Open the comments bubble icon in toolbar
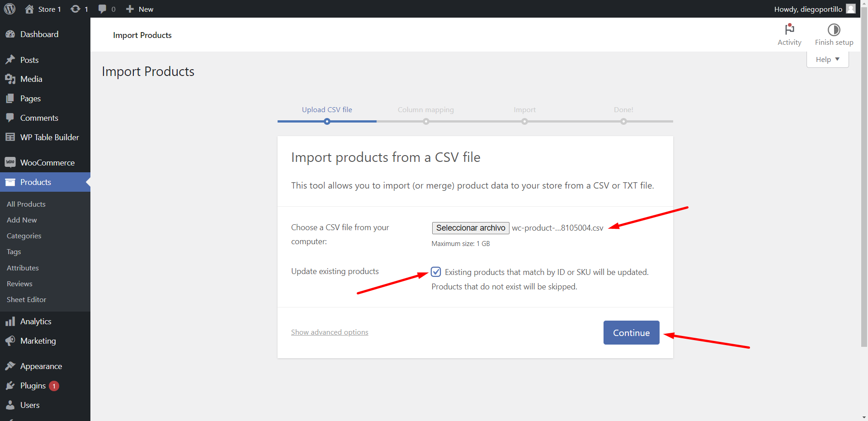 (103, 9)
